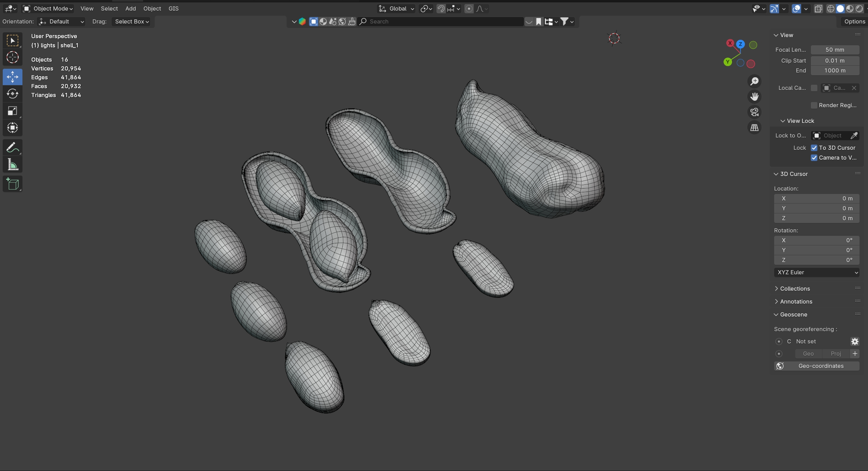Image resolution: width=868 pixels, height=471 pixels.
Task: Select the Rotate tool in toolbar
Action: coord(13,94)
